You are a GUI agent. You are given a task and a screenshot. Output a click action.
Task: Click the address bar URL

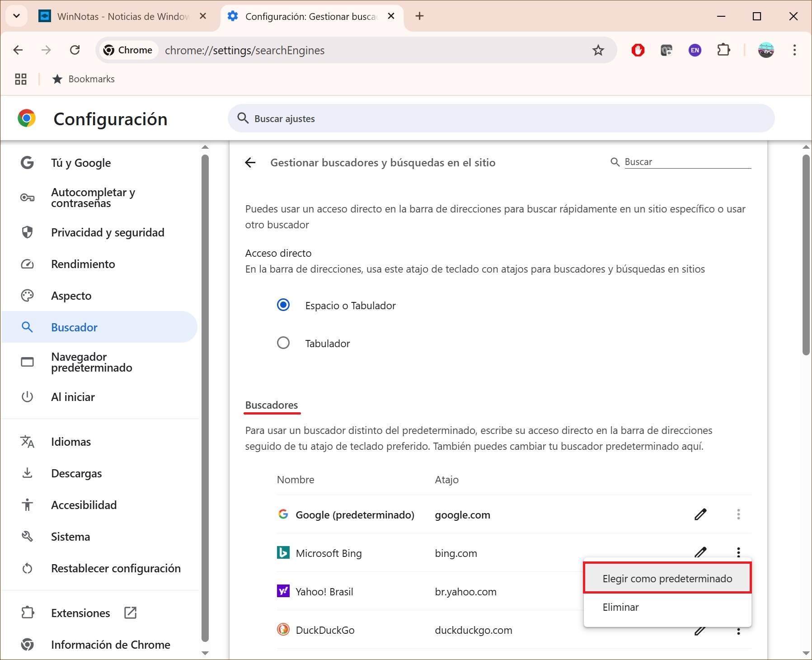[x=244, y=50]
